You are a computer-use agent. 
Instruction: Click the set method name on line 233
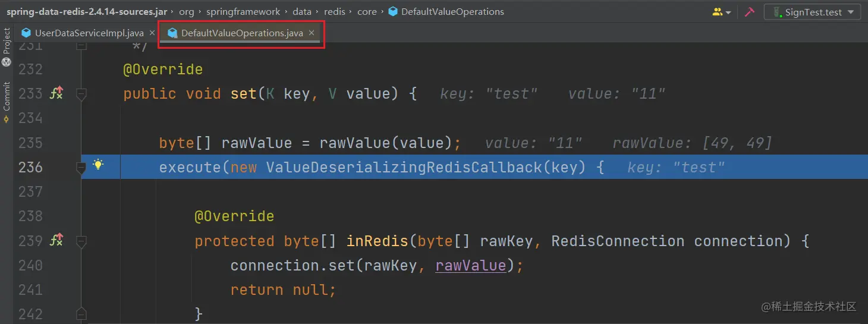[x=244, y=93]
